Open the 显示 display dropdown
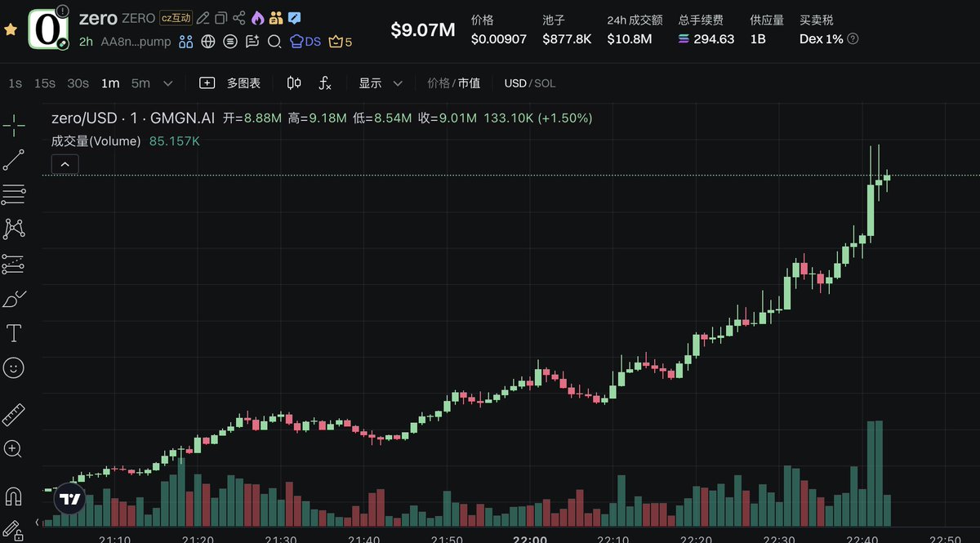980x543 pixels. coord(381,83)
